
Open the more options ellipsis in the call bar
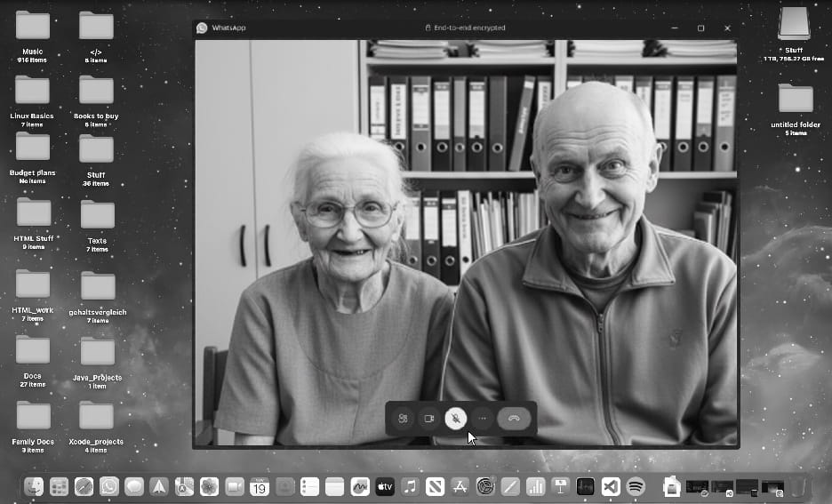click(483, 419)
